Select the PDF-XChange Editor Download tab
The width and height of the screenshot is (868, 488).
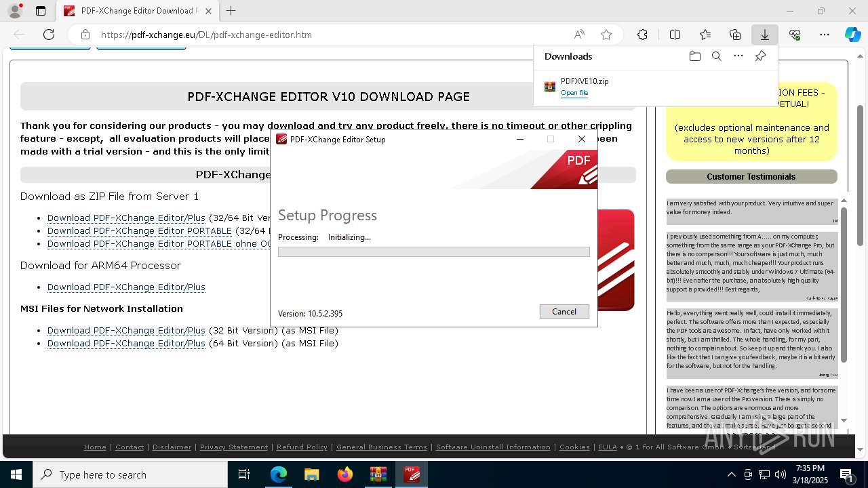pos(138,11)
